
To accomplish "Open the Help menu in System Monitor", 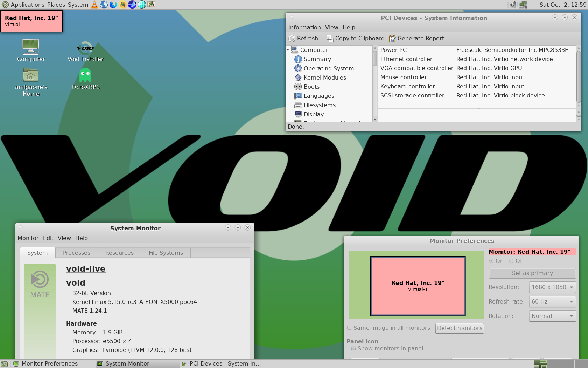I will (x=82, y=238).
